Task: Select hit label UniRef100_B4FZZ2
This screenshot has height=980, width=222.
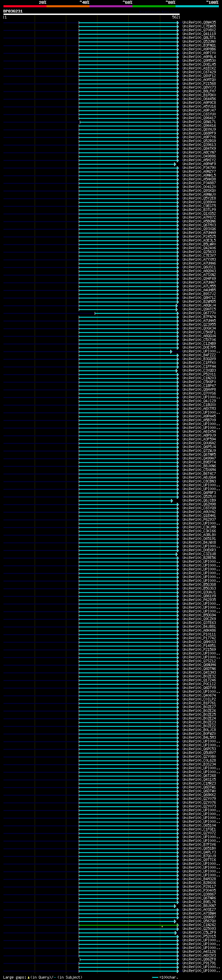Action: [199, 355]
